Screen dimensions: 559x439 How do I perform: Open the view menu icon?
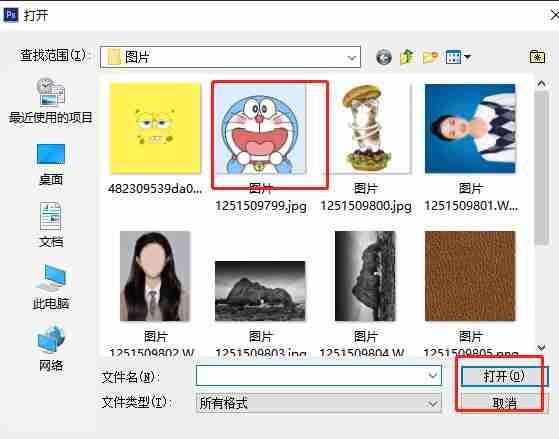[458, 57]
